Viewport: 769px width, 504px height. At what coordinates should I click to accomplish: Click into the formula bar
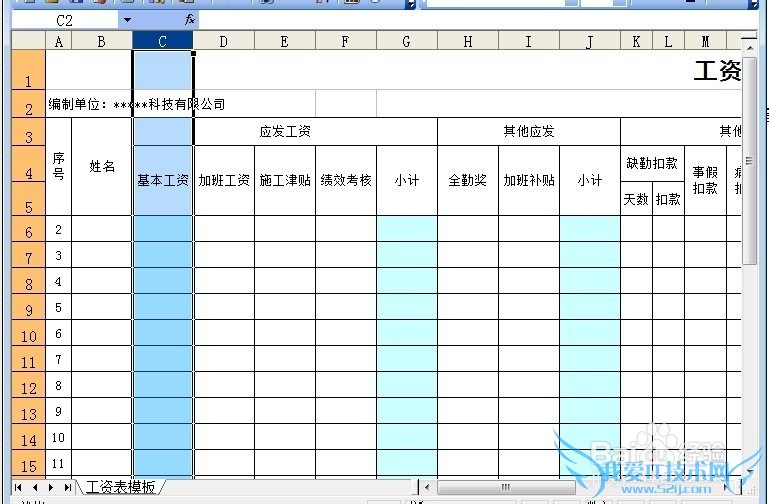tap(478, 20)
